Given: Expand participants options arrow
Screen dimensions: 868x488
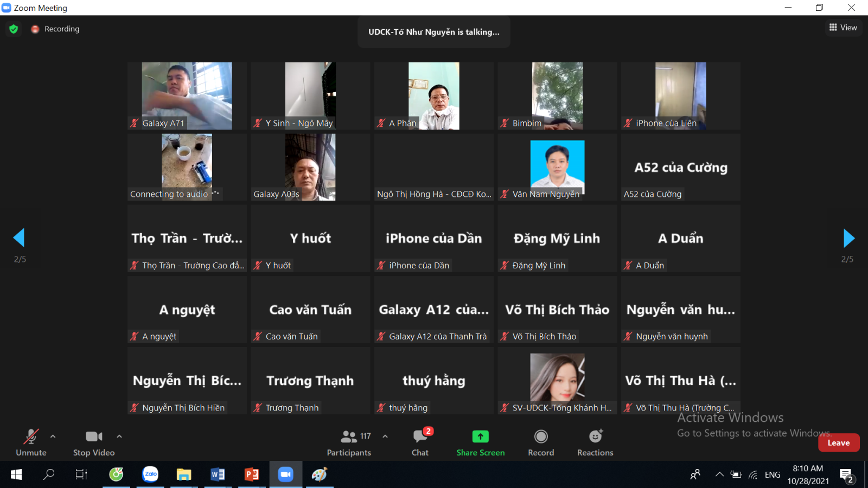Looking at the screenshot, I should pyautogui.click(x=385, y=436).
